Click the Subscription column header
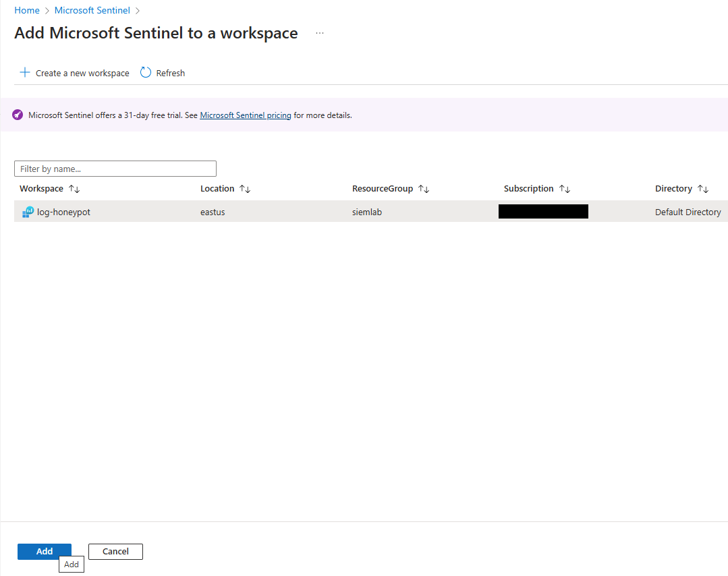 (x=529, y=188)
